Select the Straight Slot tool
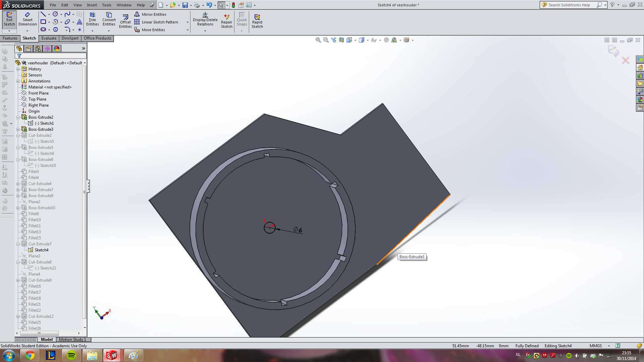 (43, 29)
